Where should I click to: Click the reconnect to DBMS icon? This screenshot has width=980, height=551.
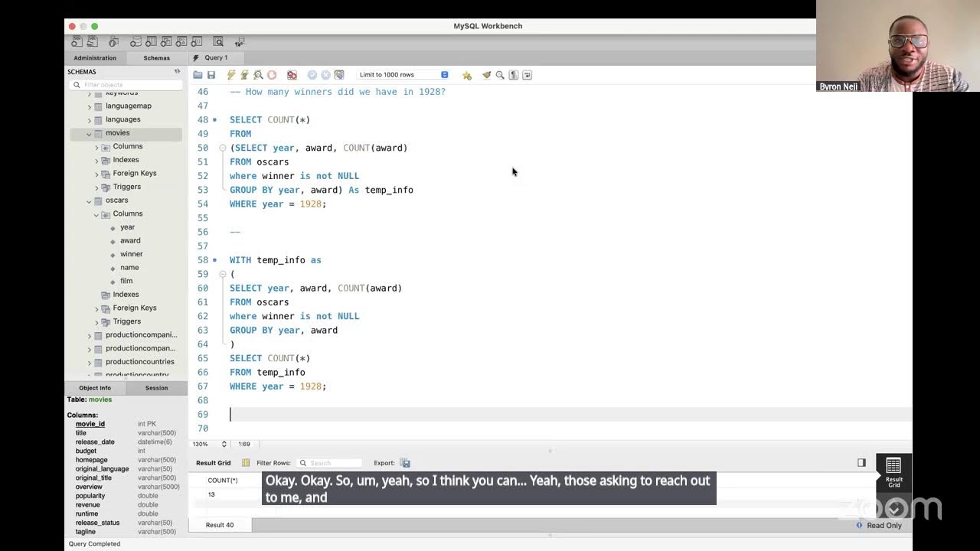[x=240, y=41]
